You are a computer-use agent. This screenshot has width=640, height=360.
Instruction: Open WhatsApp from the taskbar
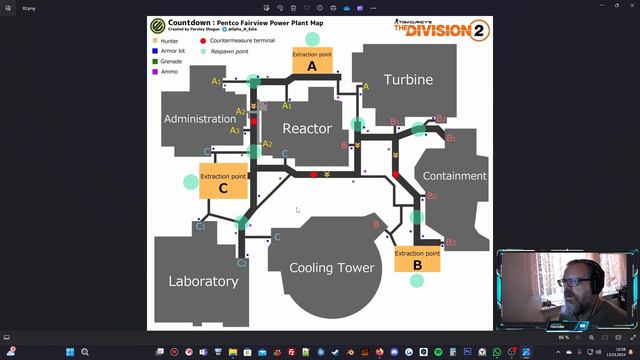coord(497,352)
